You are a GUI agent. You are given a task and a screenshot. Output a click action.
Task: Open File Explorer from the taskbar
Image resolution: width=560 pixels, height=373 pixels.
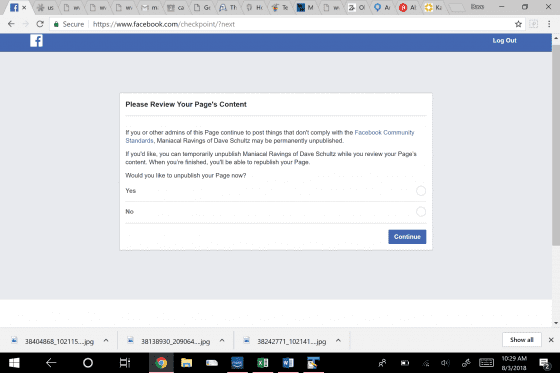tap(186, 363)
